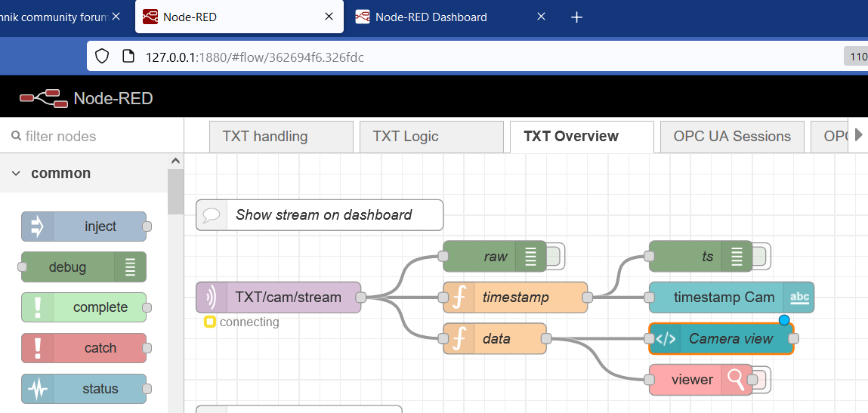Close the Node-RED browser tab
This screenshot has height=413, width=868.
329,17
